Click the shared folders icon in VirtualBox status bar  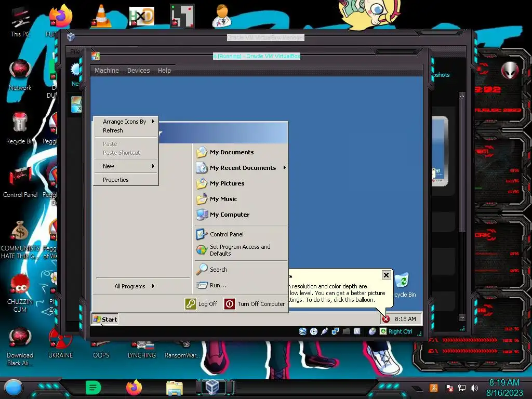346,331
